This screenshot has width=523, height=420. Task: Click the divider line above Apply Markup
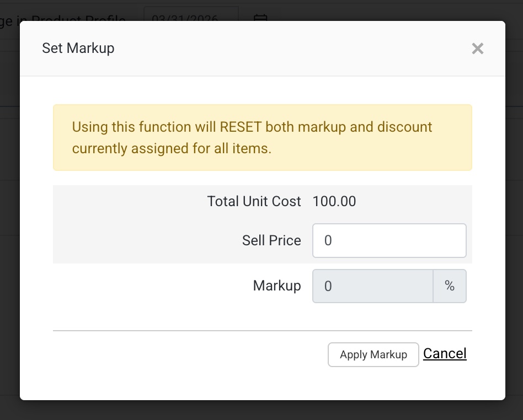click(x=262, y=331)
